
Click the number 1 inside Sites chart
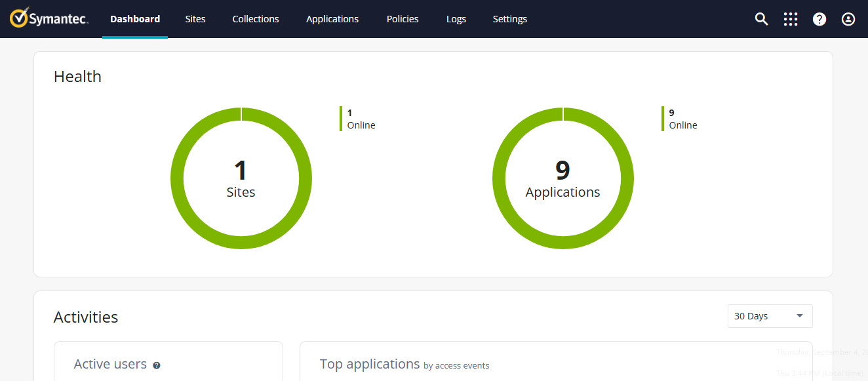click(x=241, y=170)
